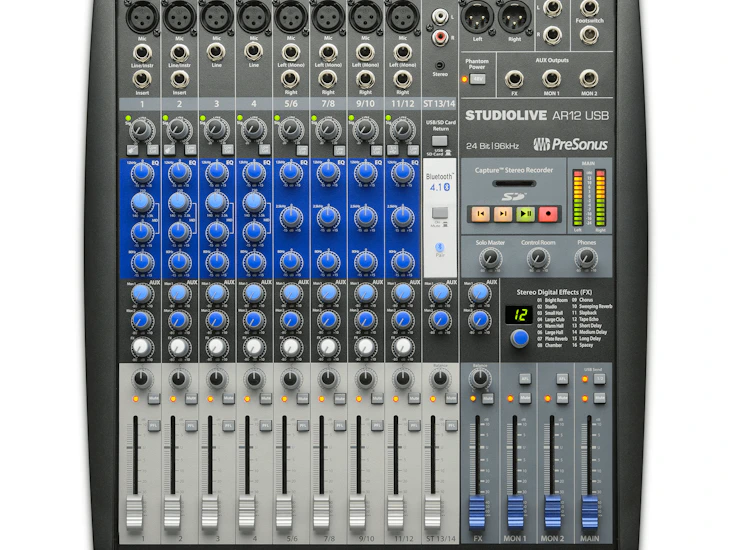Click the MON 1 blue fader cap
Image resolution: width=732 pixels, height=550 pixels.
click(515, 512)
